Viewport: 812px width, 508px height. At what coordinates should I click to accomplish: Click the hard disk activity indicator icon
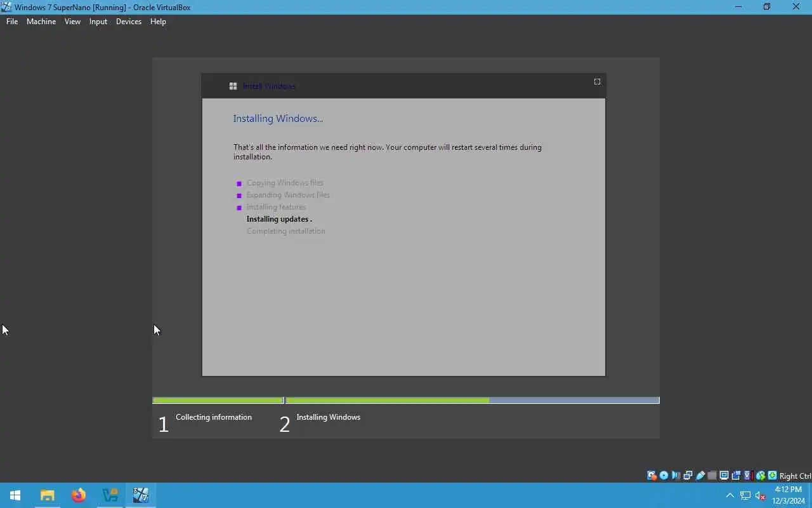652,476
